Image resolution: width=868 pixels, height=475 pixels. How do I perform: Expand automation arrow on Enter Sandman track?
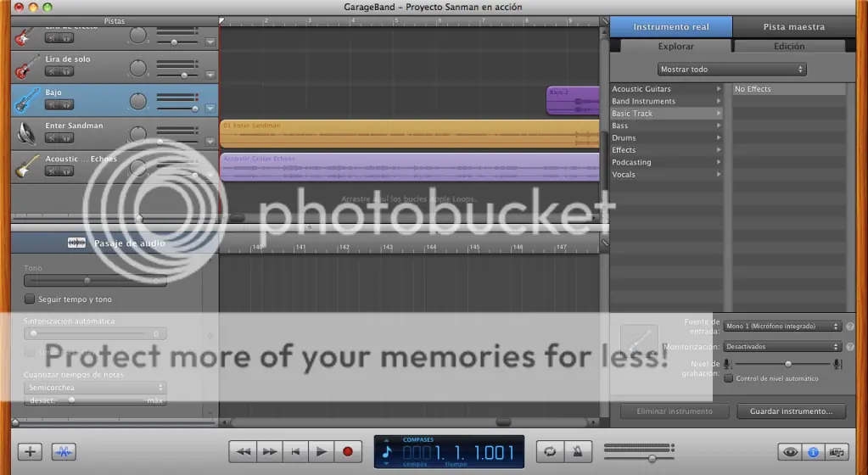coord(210,141)
